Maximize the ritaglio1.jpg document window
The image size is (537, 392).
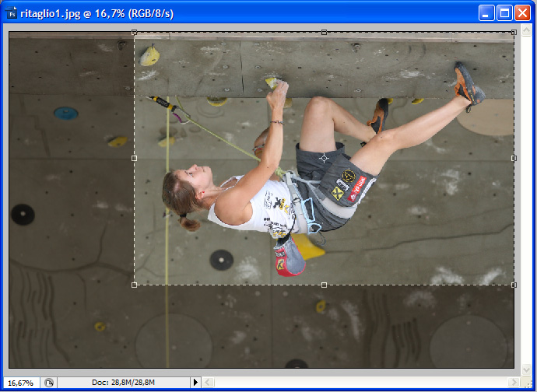tap(504, 12)
